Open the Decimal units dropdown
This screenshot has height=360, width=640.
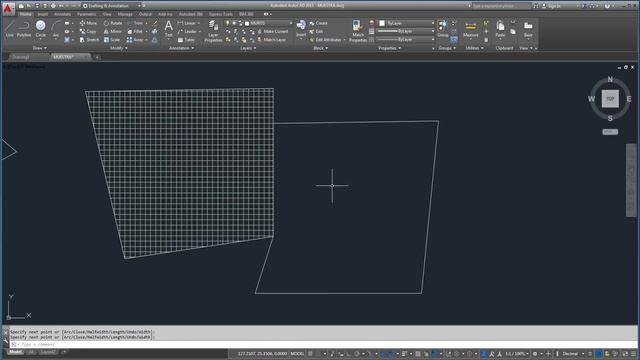pos(572,354)
